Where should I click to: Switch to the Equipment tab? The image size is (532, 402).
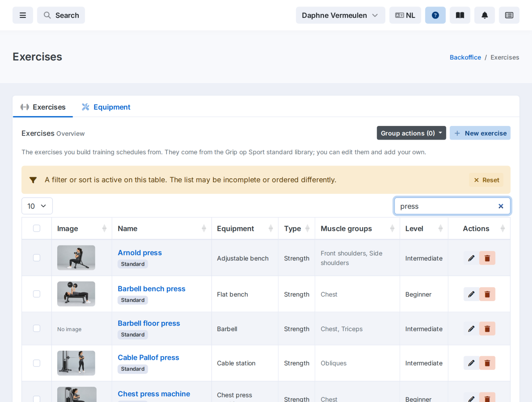pyautogui.click(x=106, y=107)
